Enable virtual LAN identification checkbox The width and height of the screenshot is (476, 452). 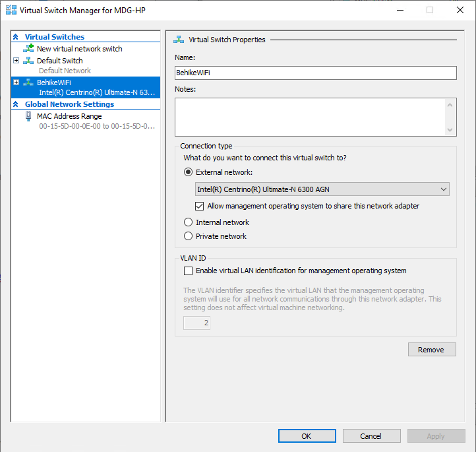point(189,271)
